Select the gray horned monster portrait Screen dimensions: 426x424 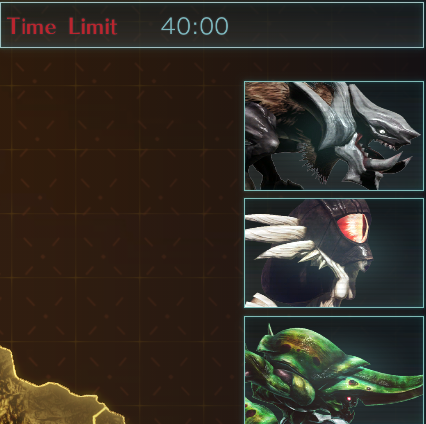click(334, 136)
